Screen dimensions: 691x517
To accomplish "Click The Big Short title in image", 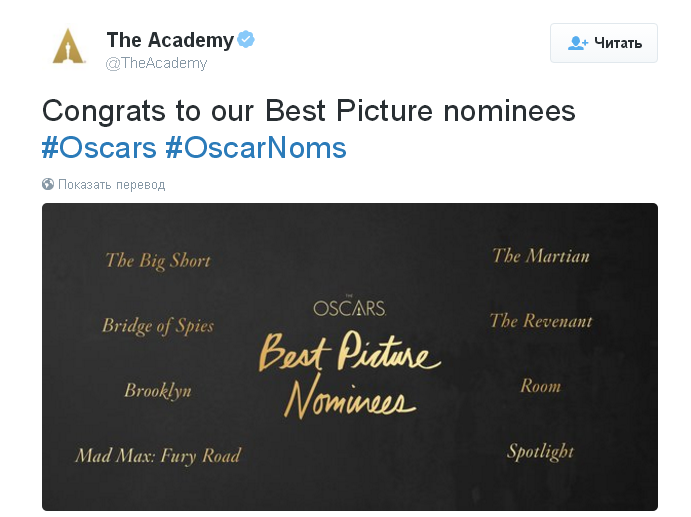I will (158, 261).
